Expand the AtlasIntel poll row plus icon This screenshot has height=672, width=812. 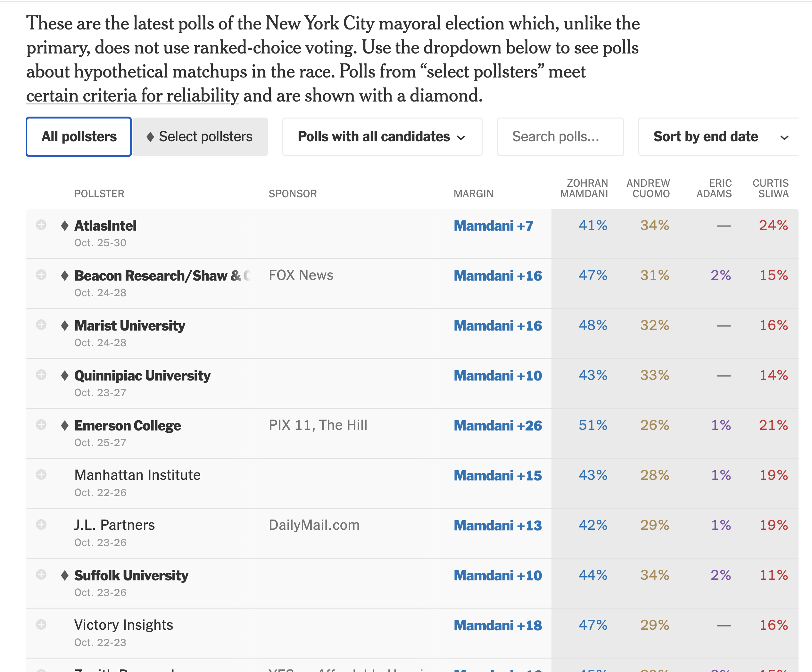pyautogui.click(x=41, y=225)
